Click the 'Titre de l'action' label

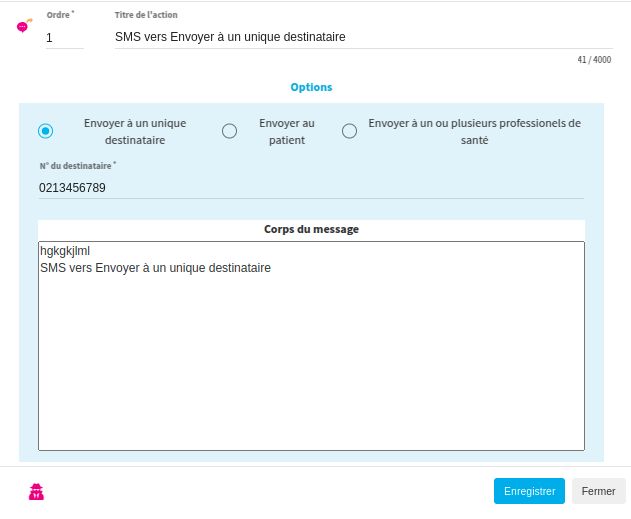(x=146, y=15)
